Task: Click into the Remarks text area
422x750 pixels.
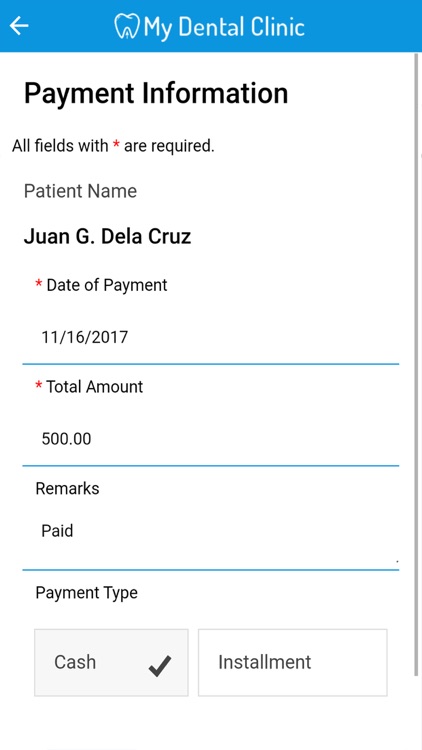Action: point(211,540)
